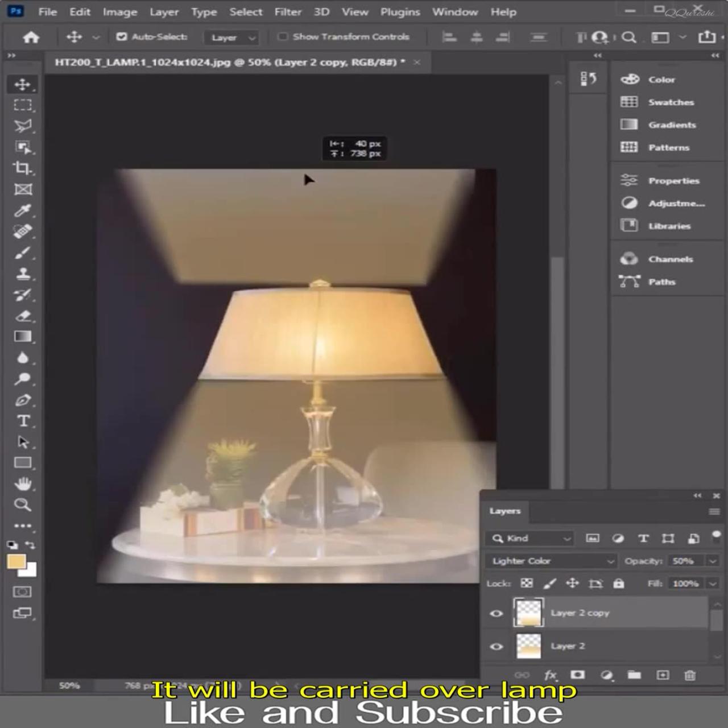Select the Pen tool

(23, 400)
